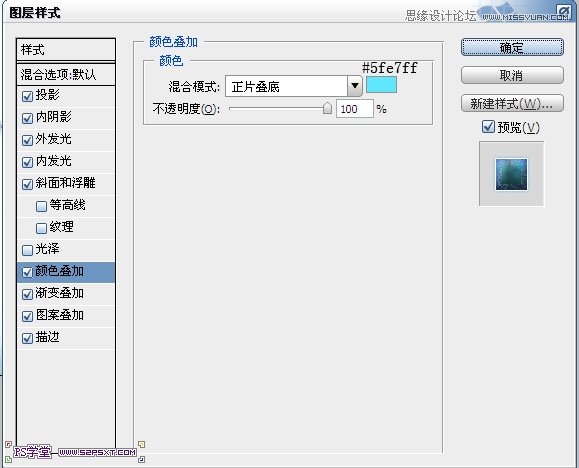Screen dimensions: 579x468
Task: Open the overlay color swatch picker
Action: tap(381, 85)
